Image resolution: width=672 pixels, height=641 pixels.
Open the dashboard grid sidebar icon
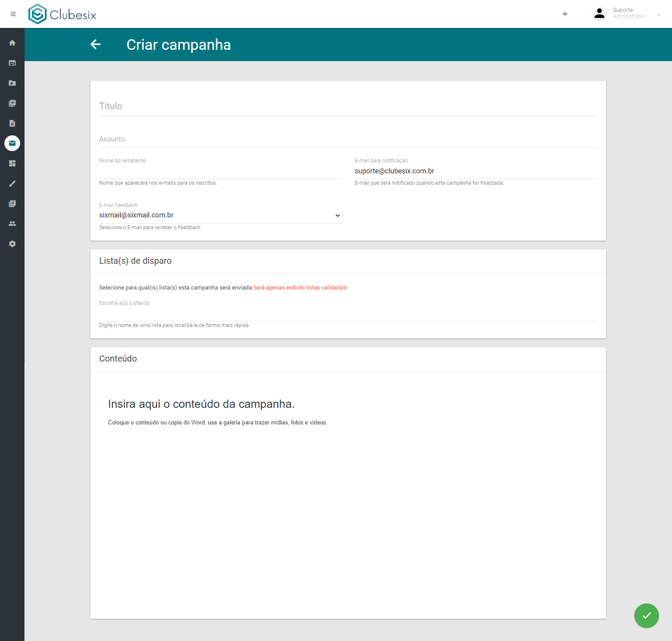coord(12,163)
